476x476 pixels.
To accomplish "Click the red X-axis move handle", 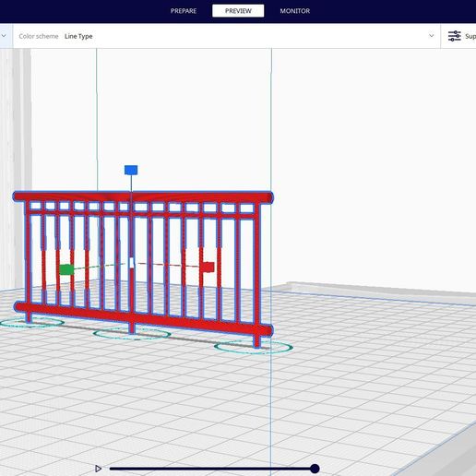I will (x=208, y=268).
